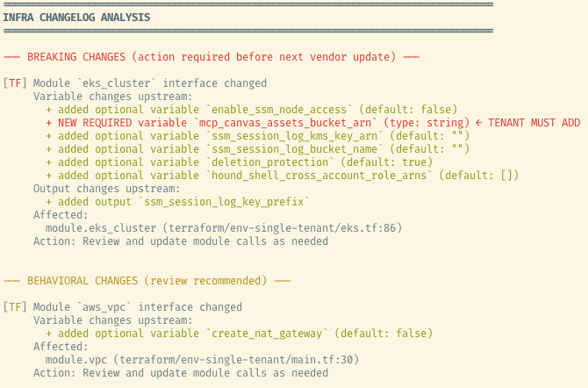Viewport: 588px width, 388px height.
Task: Open the terraform/env-single-tenant/main.tf:30 file reference
Action: point(236,360)
